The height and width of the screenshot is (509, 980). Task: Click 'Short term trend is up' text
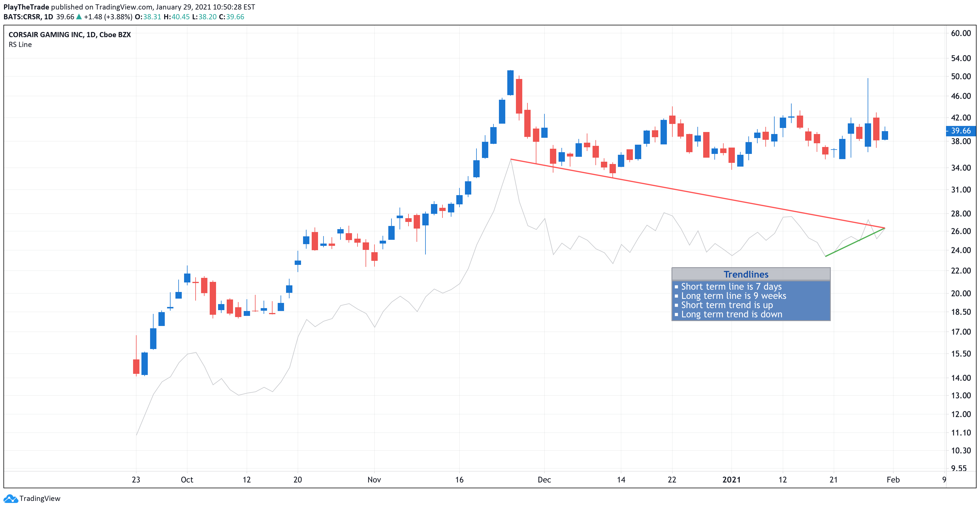coord(727,305)
